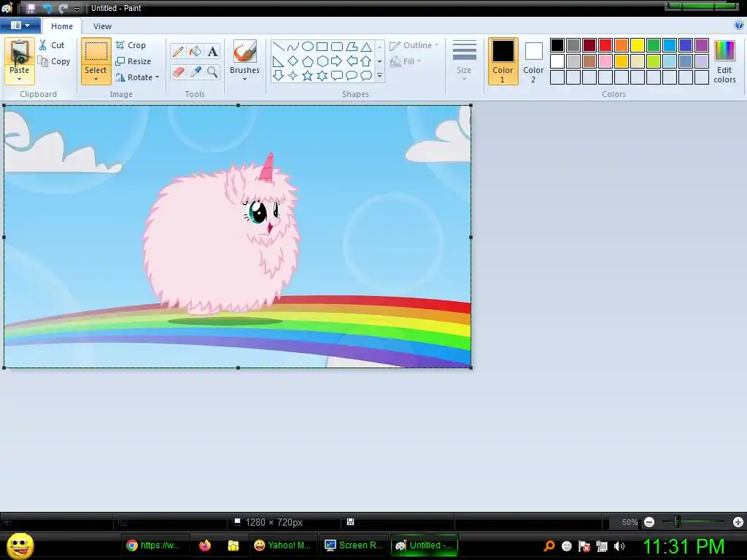Expand the Shapes gallery More arrow
747x560 pixels.
coord(379,76)
